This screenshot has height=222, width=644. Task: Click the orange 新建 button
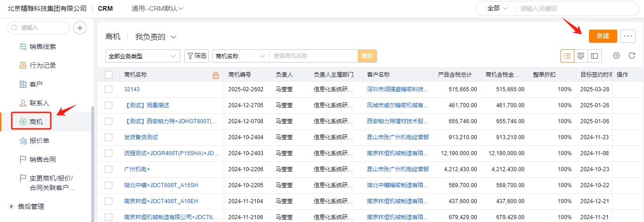603,36
